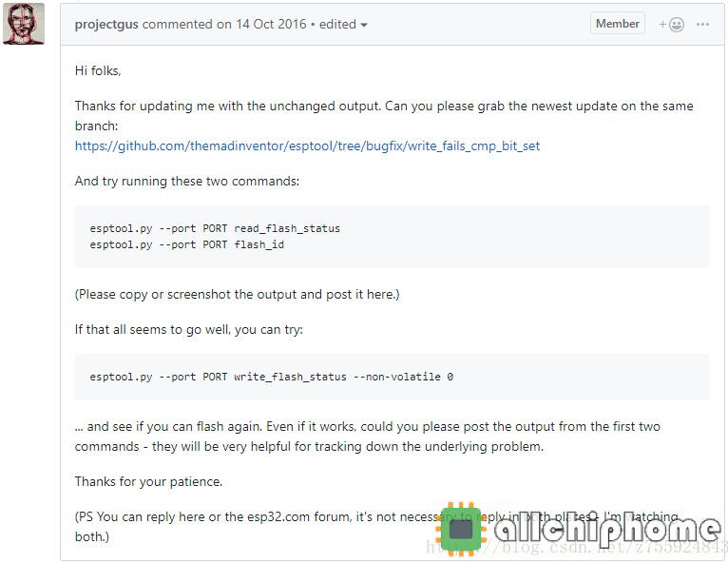Screen dimensions: 728x563
Task: Click the blog.csdn.net watermark URL
Action: (576, 547)
